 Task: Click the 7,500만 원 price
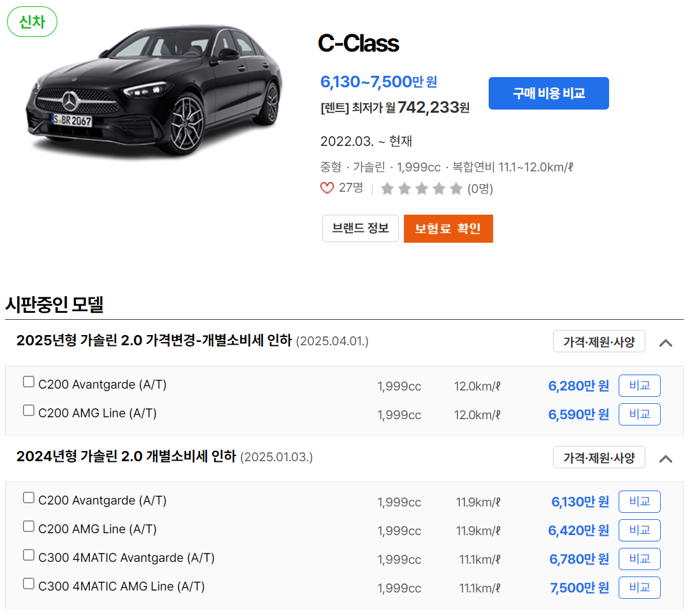pos(579,588)
